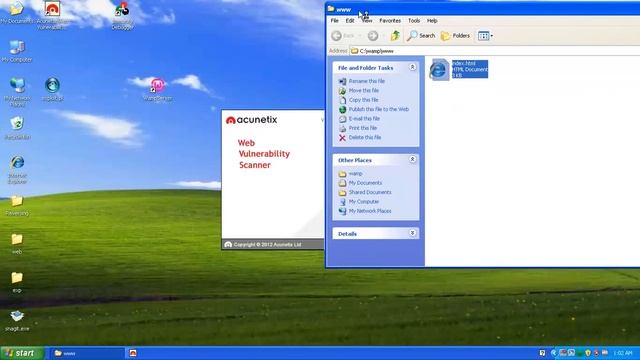Expand the Details panel
This screenshot has height=360, width=640.
tap(412, 233)
